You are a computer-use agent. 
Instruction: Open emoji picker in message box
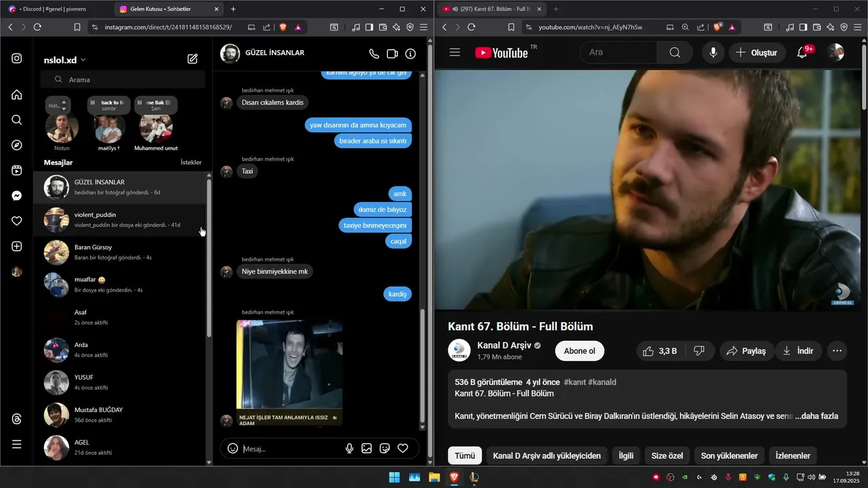233,448
